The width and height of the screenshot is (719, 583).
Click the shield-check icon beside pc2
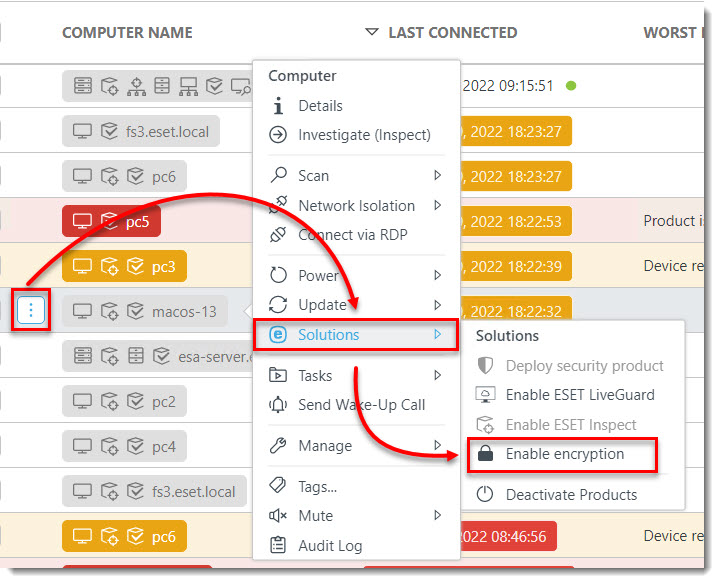[136, 401]
